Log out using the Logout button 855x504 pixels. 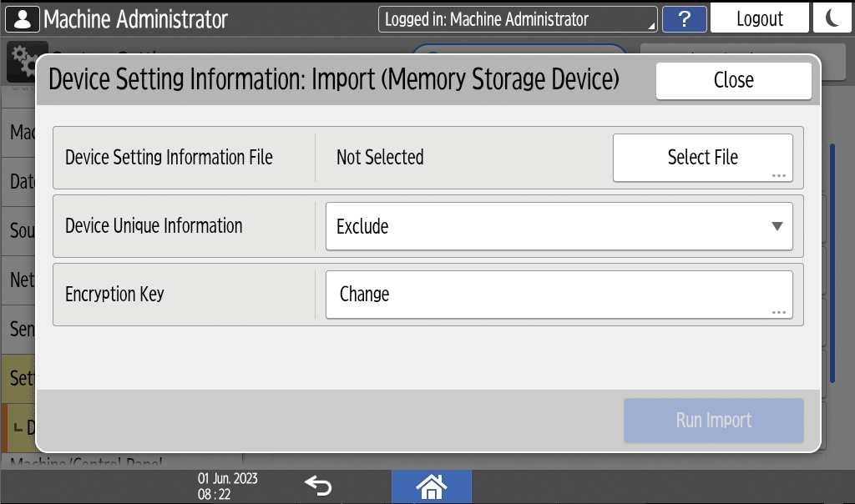[x=759, y=18]
